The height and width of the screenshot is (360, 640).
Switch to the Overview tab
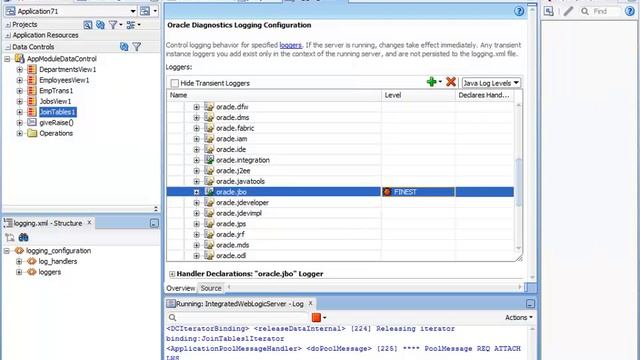[181, 288]
